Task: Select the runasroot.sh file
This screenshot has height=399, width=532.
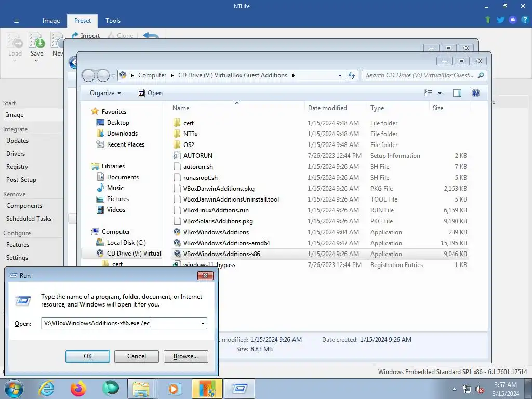Action: coord(200,178)
